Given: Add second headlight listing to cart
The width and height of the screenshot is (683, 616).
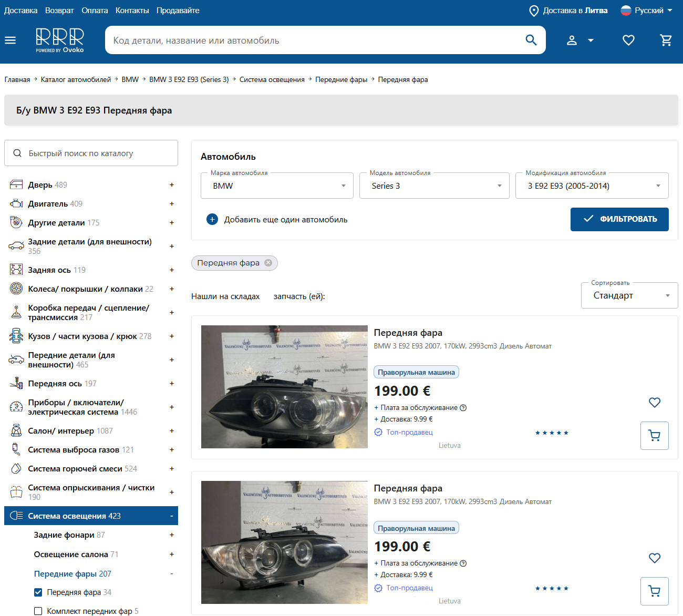Looking at the screenshot, I should pyautogui.click(x=655, y=591).
